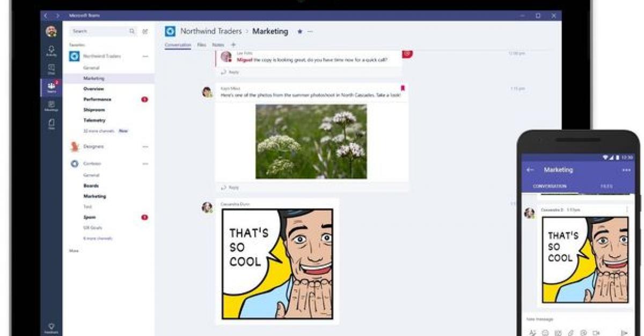Open the That's So Cool sticker on desktop
The image size is (644, 336).
tap(277, 264)
